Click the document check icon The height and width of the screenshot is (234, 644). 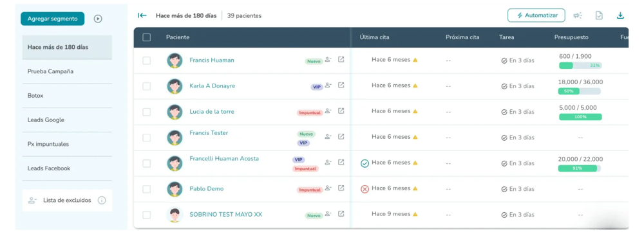(x=599, y=15)
